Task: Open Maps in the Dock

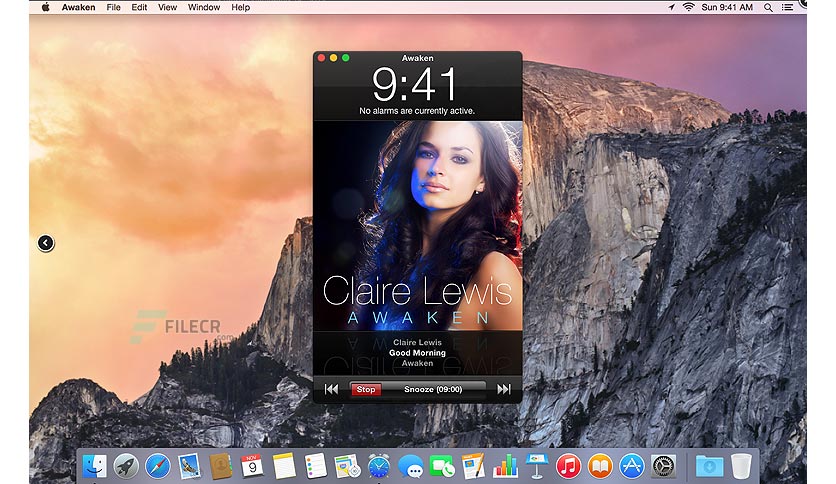Action: (x=347, y=466)
